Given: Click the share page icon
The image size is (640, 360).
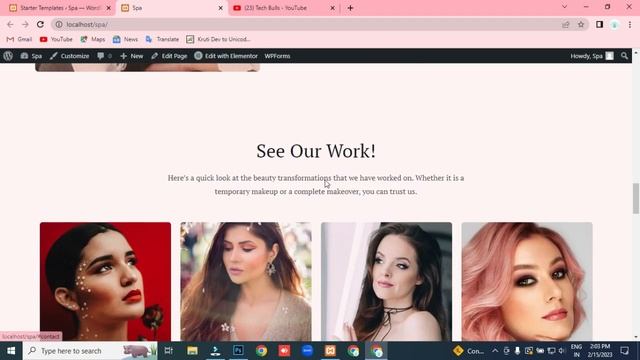Looking at the screenshot, I should tap(566, 24).
